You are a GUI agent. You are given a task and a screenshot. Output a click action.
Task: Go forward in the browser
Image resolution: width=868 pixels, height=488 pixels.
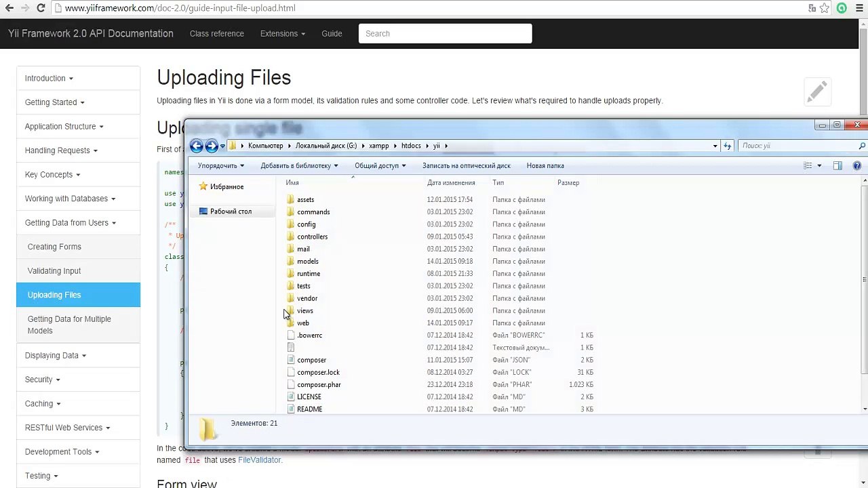[25, 8]
